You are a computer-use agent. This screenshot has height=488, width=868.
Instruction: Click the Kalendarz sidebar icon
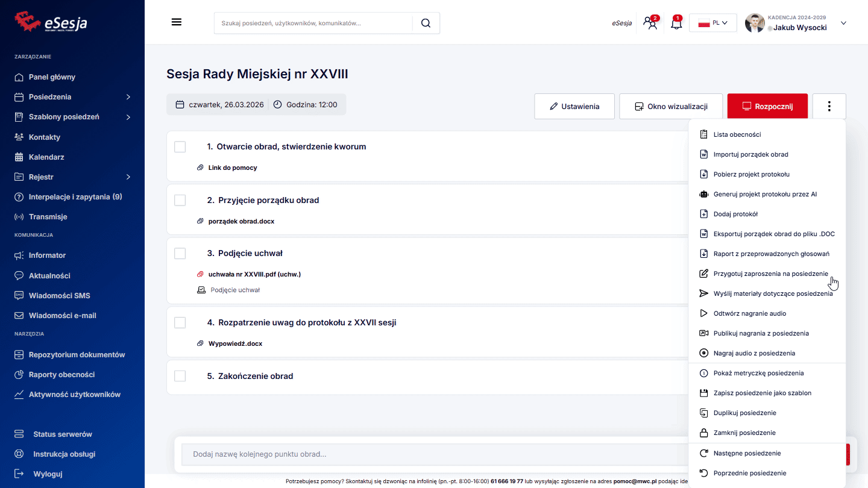[19, 157]
